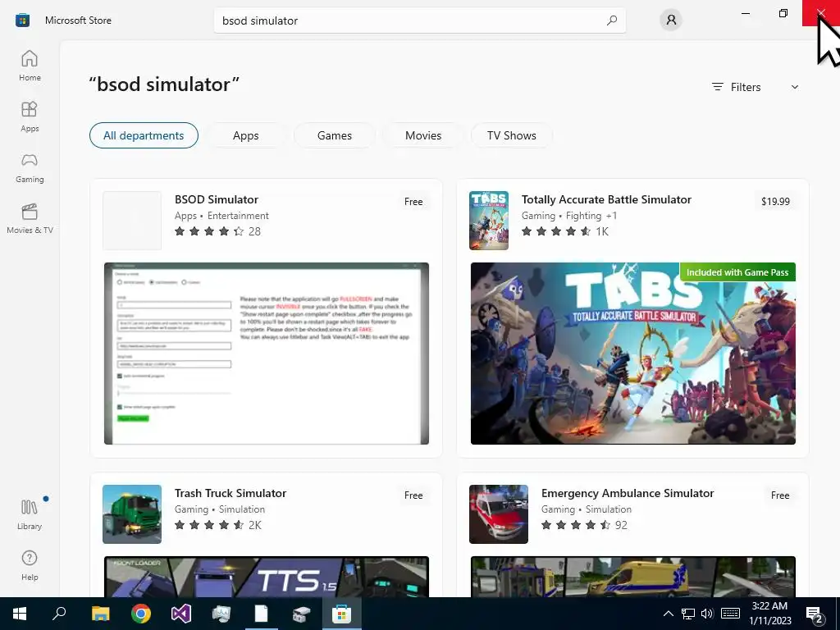Switch to the Apps filter tab

246,135
